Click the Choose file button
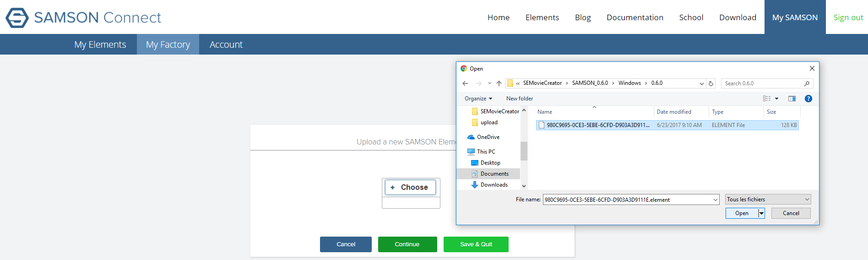This screenshot has height=260, width=868. (410, 187)
